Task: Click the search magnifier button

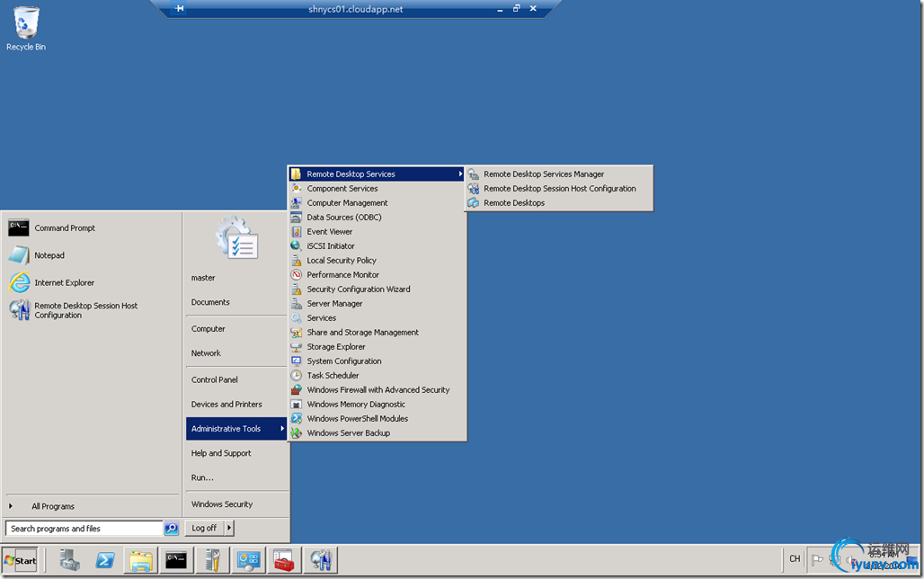Action: tap(171, 529)
